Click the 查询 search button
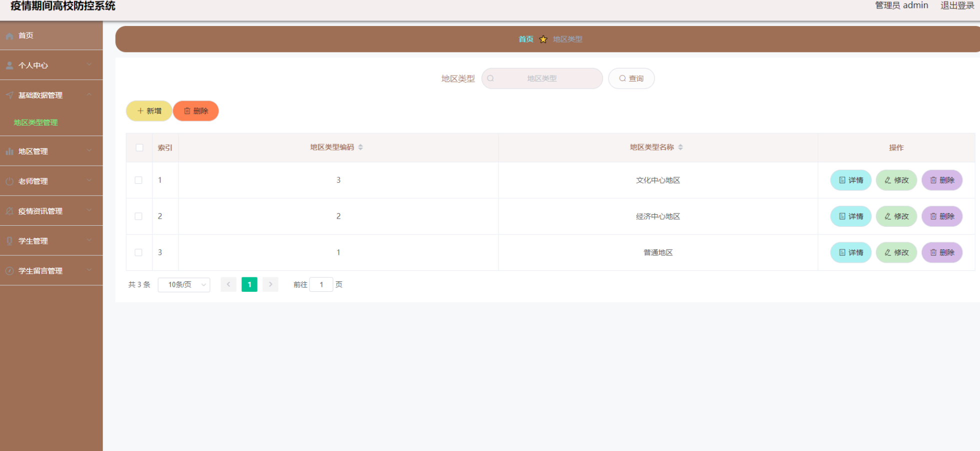Screen dimensions: 980x451 click(631, 79)
